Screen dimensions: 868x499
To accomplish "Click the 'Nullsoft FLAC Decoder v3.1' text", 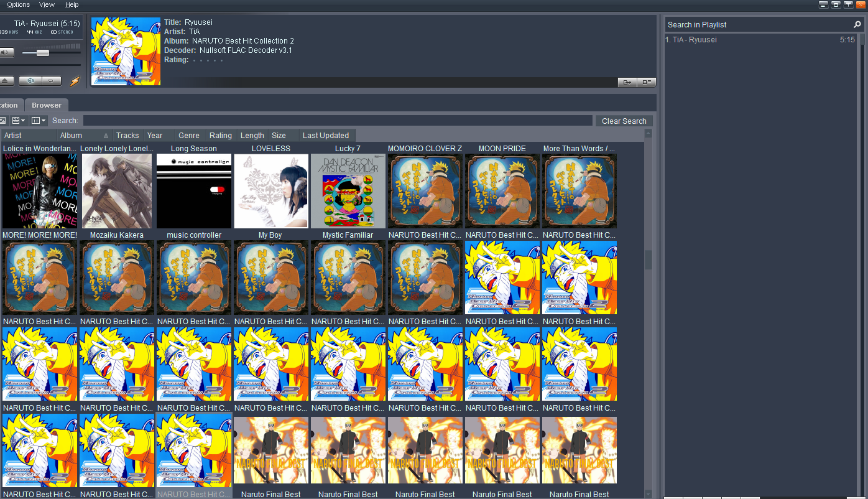I will click(x=246, y=50).
